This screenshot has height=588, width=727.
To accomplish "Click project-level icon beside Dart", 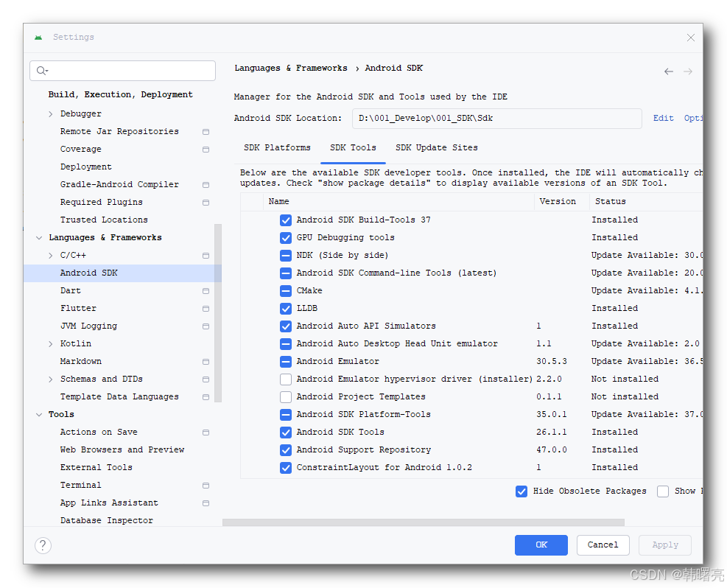I will click(x=206, y=291).
